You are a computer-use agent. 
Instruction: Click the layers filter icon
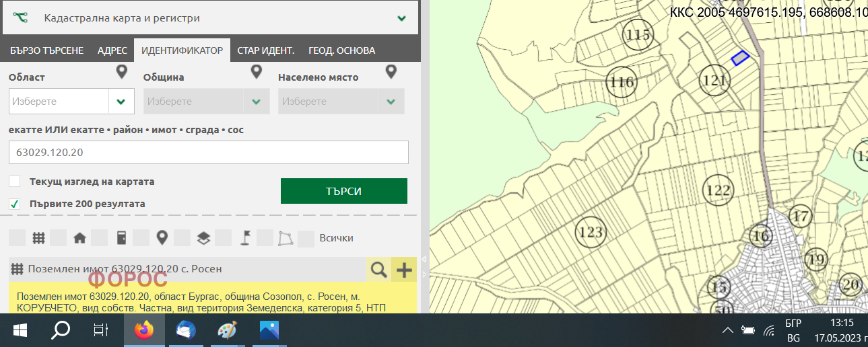tap(203, 237)
